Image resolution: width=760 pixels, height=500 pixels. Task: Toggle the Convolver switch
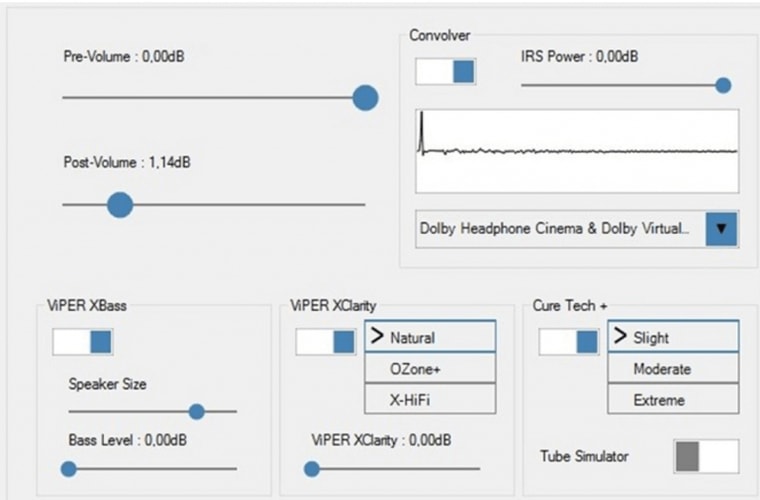[x=446, y=71]
